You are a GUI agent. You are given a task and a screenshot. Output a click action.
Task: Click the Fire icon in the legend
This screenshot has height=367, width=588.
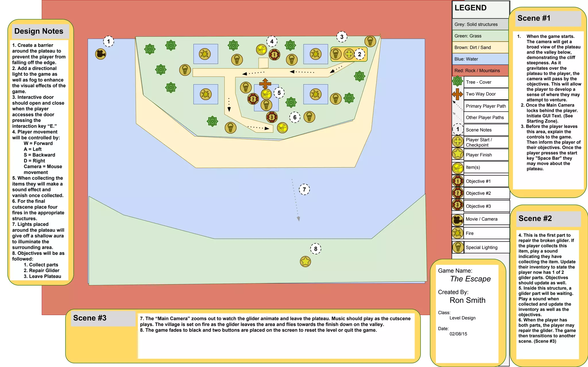(458, 233)
